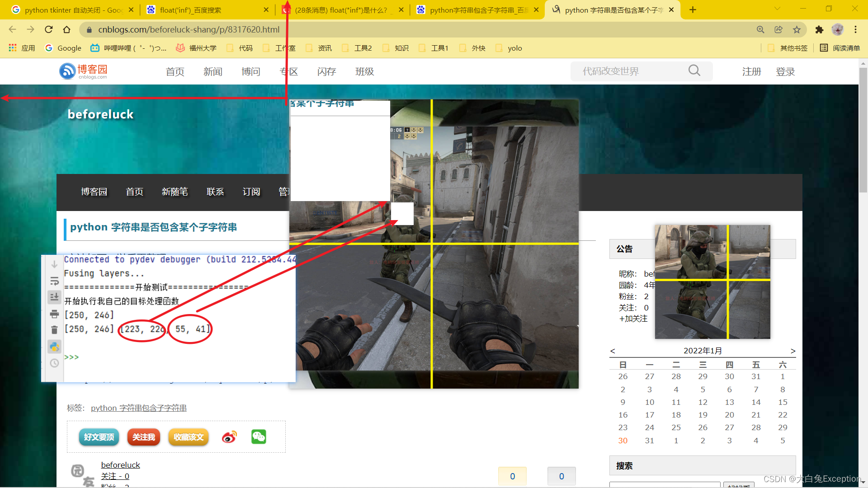Click 博客园 in the blog nav bar
The width and height of the screenshot is (868, 488).
94,192
